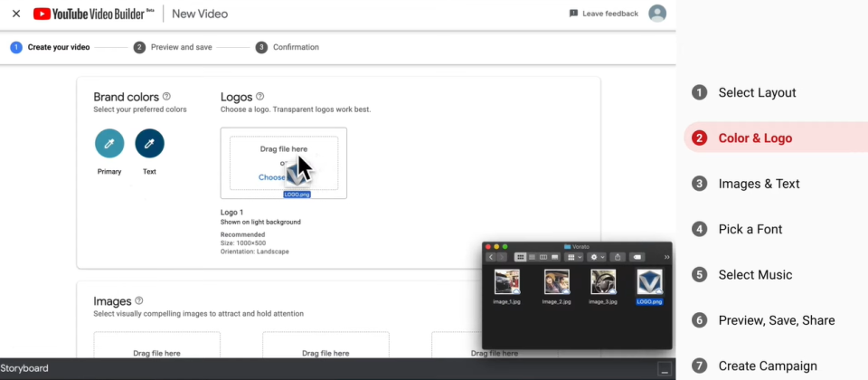Open help tooltip next to Logos heading
This screenshot has width=868, height=380.
pyautogui.click(x=260, y=97)
